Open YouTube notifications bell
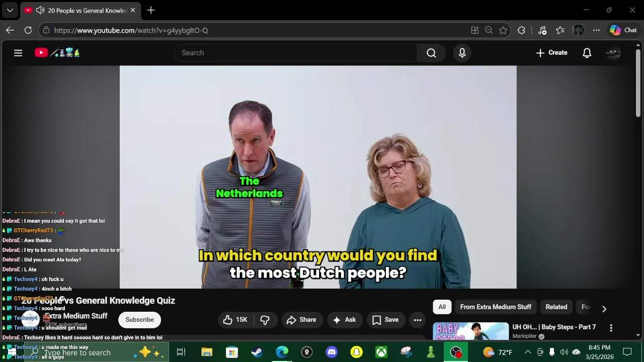The image size is (644, 362). (x=587, y=53)
